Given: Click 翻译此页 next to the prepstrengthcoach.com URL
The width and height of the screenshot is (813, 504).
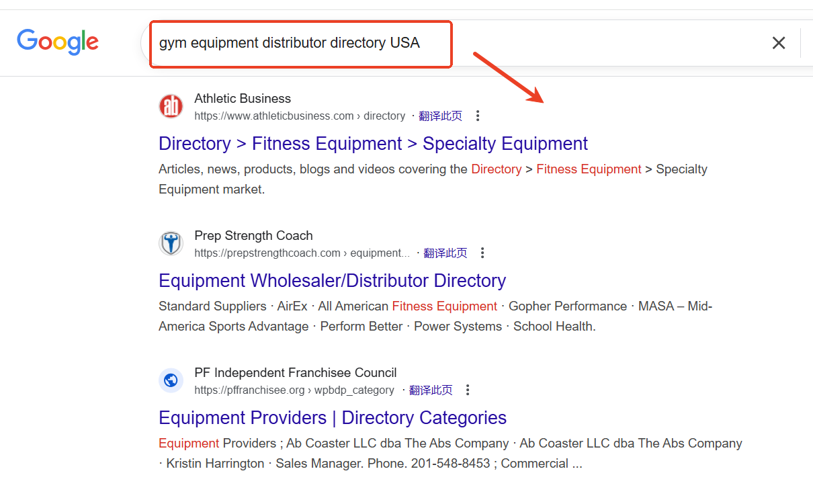Looking at the screenshot, I should point(445,253).
